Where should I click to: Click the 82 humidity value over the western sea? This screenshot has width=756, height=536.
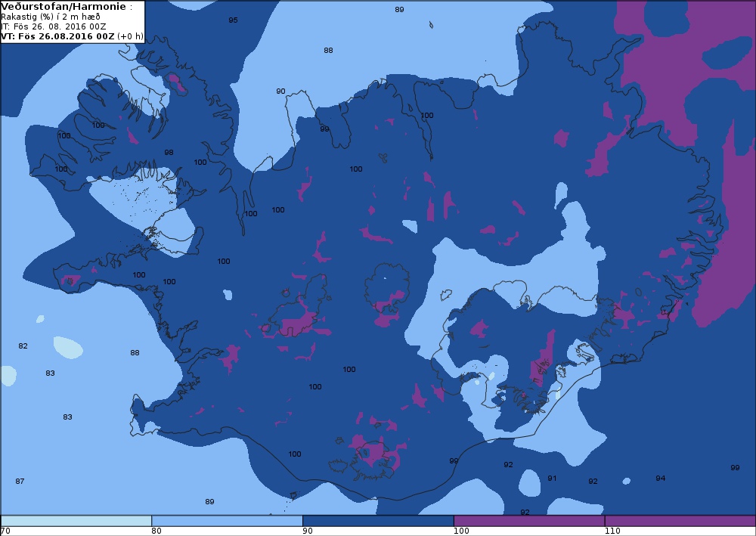(23, 346)
